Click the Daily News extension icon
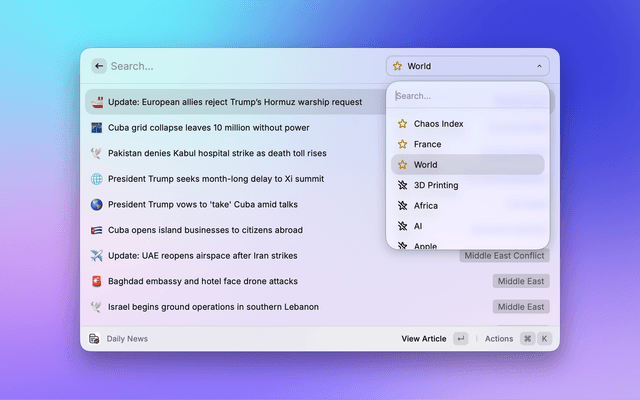Image resolution: width=640 pixels, height=400 pixels. [94, 339]
